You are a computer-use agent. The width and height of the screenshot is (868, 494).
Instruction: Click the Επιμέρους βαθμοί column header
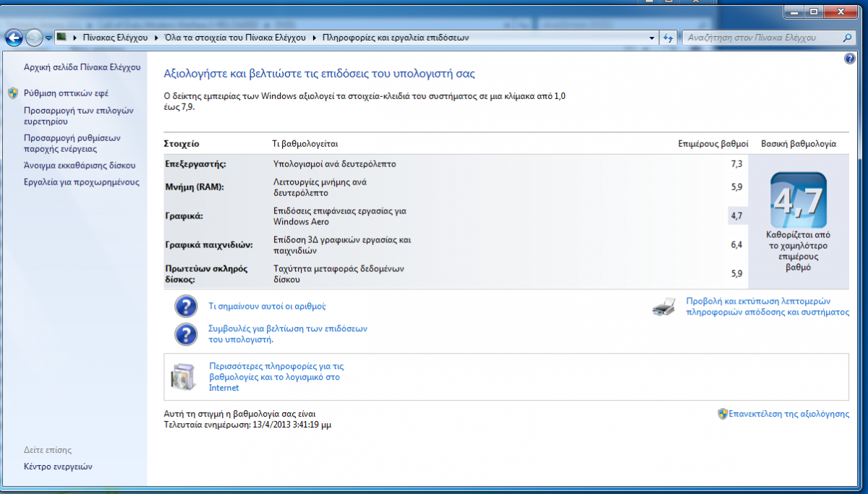click(713, 144)
